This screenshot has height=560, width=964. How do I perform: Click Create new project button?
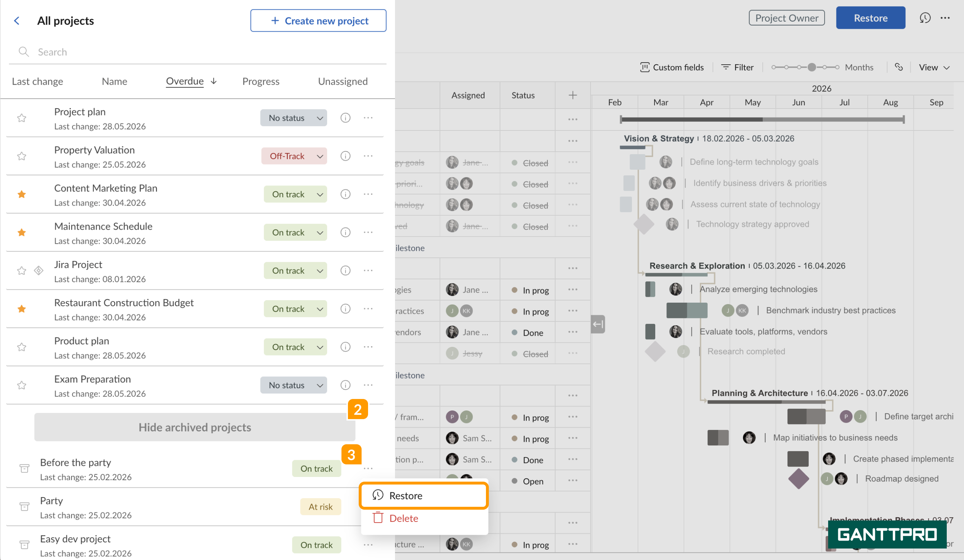point(318,20)
